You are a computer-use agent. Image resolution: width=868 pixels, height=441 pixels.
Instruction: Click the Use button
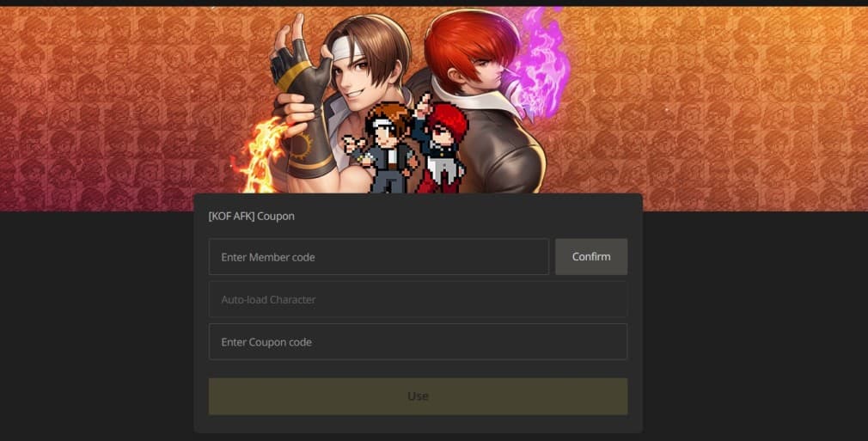(418, 396)
